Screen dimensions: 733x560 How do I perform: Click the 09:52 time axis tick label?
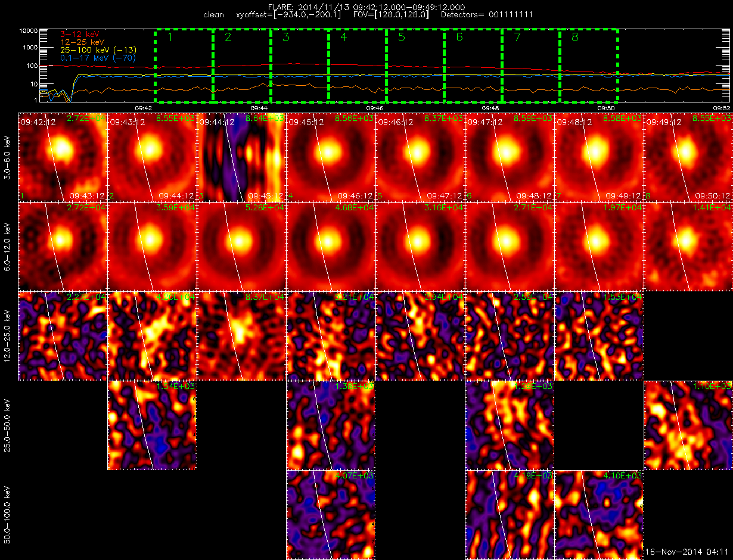click(722, 109)
